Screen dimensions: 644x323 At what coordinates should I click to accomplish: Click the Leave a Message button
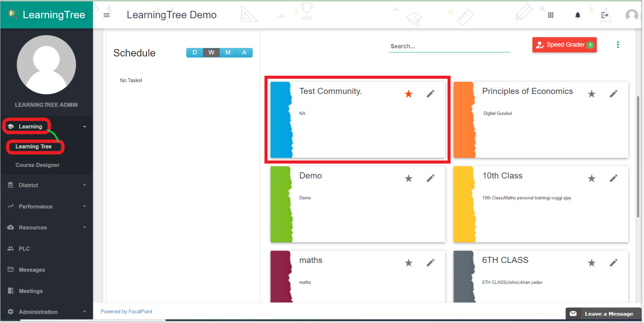[x=603, y=314]
